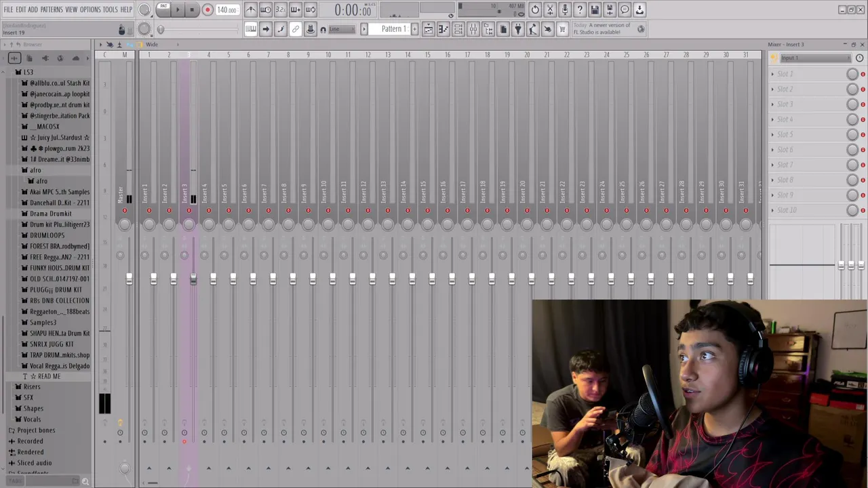Click the Stop button in transport
868x488 pixels.
tap(192, 10)
